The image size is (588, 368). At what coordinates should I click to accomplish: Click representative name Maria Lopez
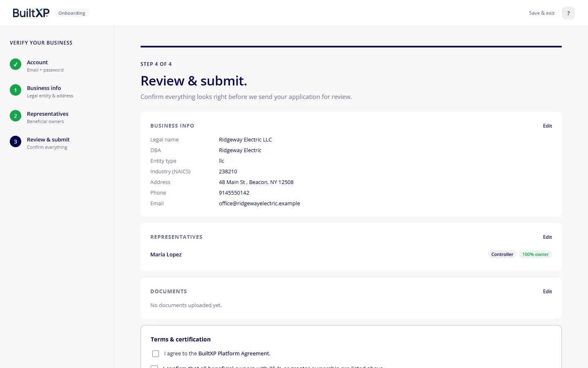click(x=166, y=254)
